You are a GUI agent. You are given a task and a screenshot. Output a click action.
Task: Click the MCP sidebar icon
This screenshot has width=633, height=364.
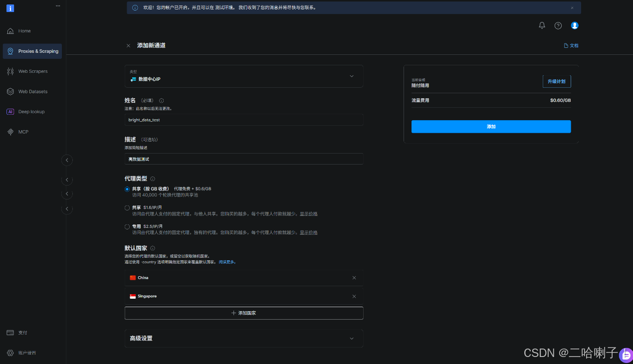(10, 132)
